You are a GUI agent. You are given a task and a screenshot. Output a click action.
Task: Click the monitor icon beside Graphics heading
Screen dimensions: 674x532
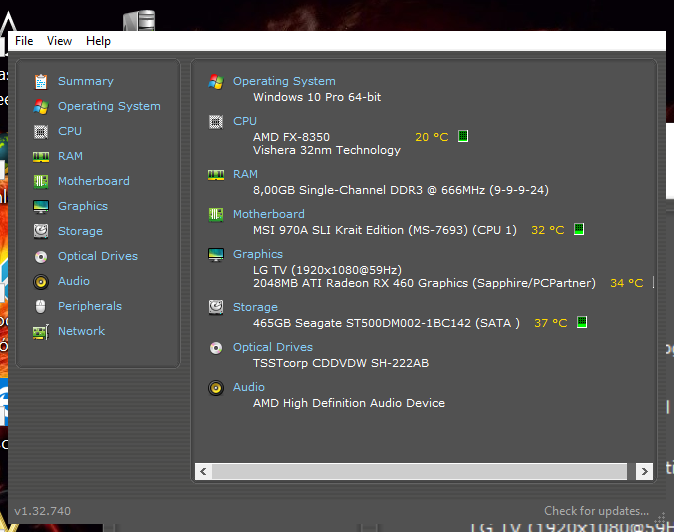(216, 255)
